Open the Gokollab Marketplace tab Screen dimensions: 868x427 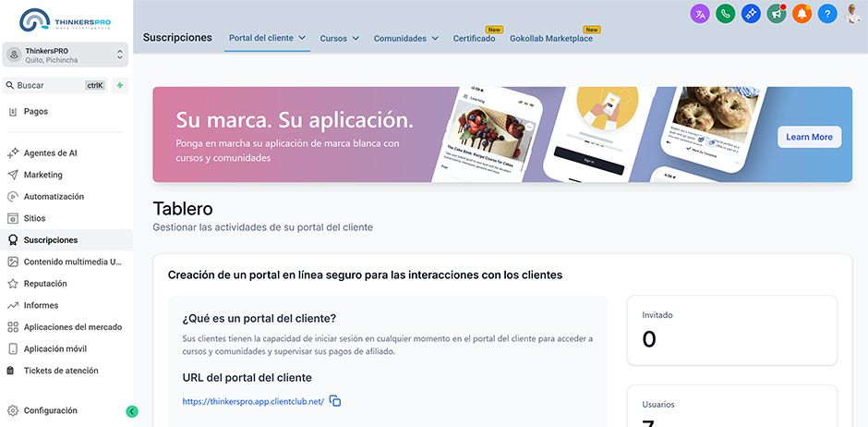[550, 39]
